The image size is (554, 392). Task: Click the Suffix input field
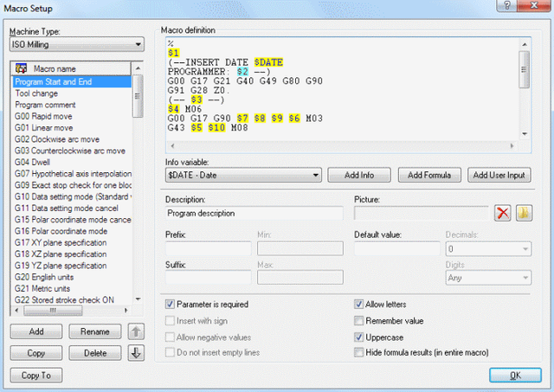208,277
